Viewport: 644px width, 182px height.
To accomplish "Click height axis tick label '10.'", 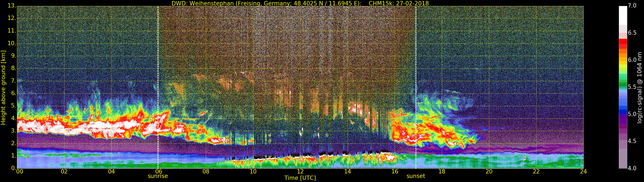I will 12,43.
